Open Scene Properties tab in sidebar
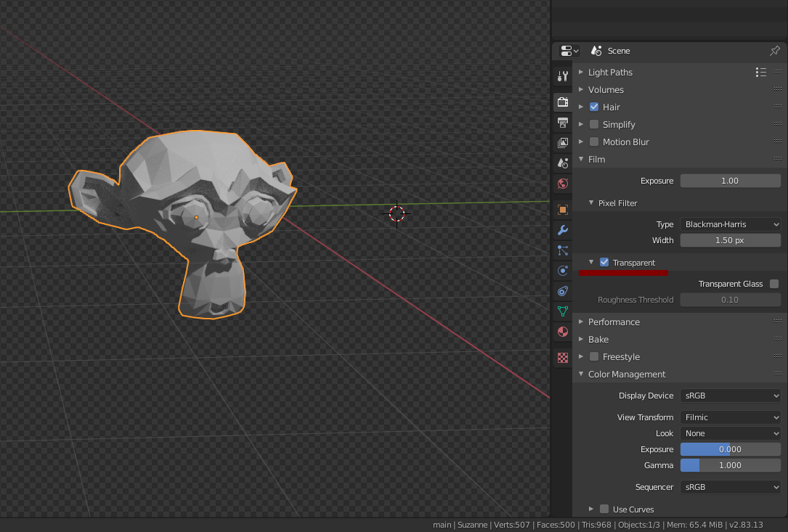The height and width of the screenshot is (532, 788). pos(563,163)
